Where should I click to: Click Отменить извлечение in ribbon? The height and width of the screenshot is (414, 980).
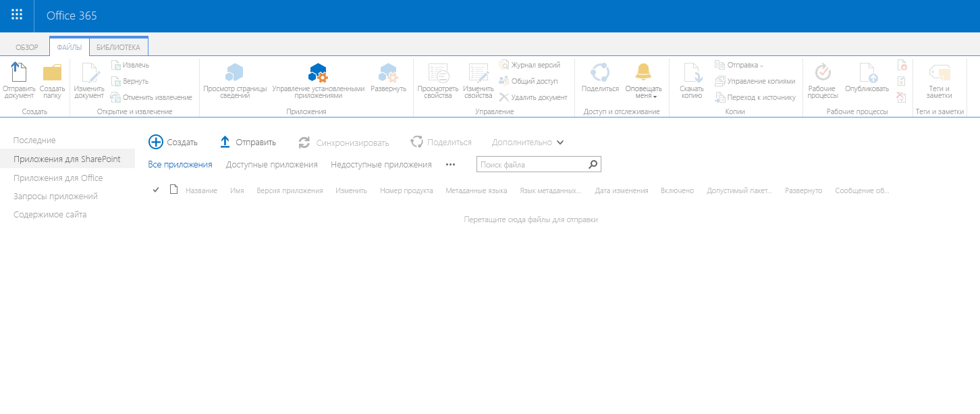point(151,97)
